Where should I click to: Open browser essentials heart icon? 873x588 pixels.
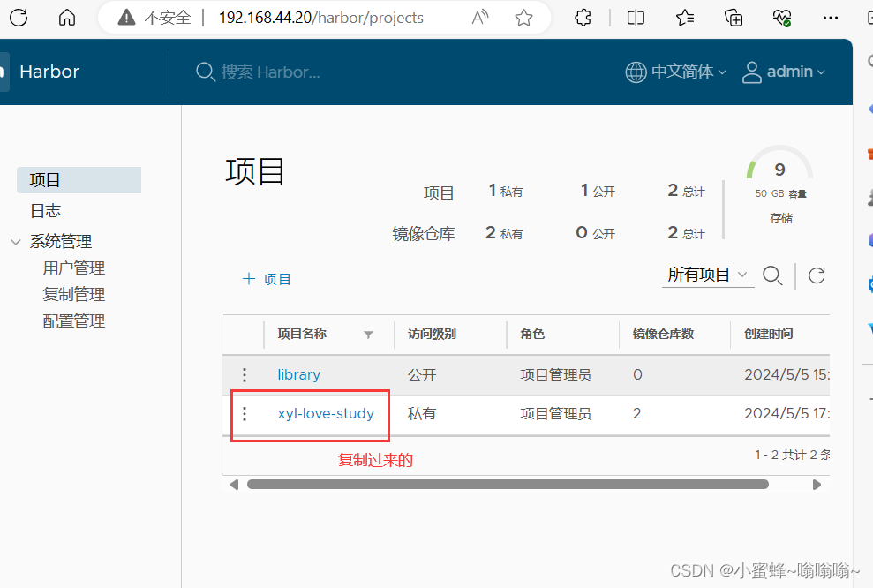tap(782, 18)
